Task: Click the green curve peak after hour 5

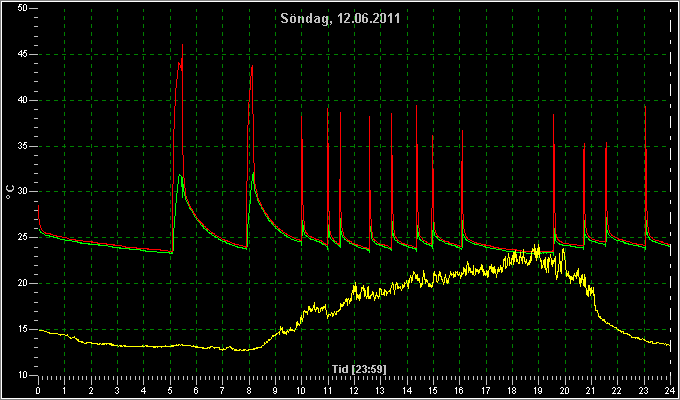Action: 180,175
